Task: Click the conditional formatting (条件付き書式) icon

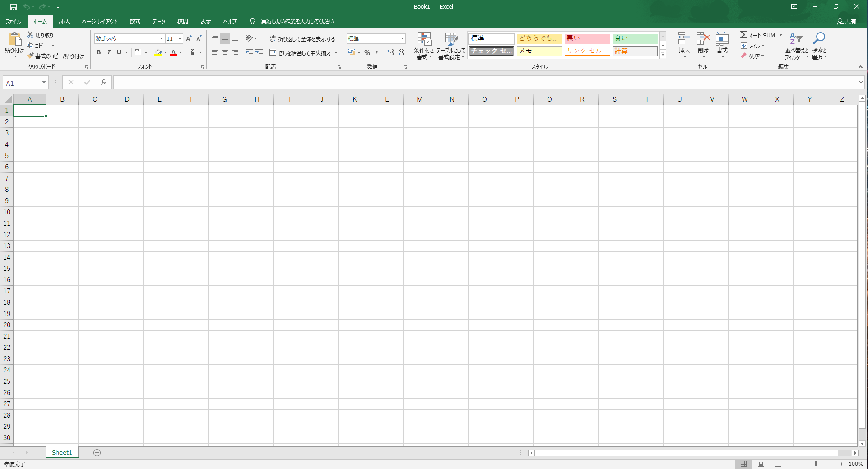Action: [424, 40]
